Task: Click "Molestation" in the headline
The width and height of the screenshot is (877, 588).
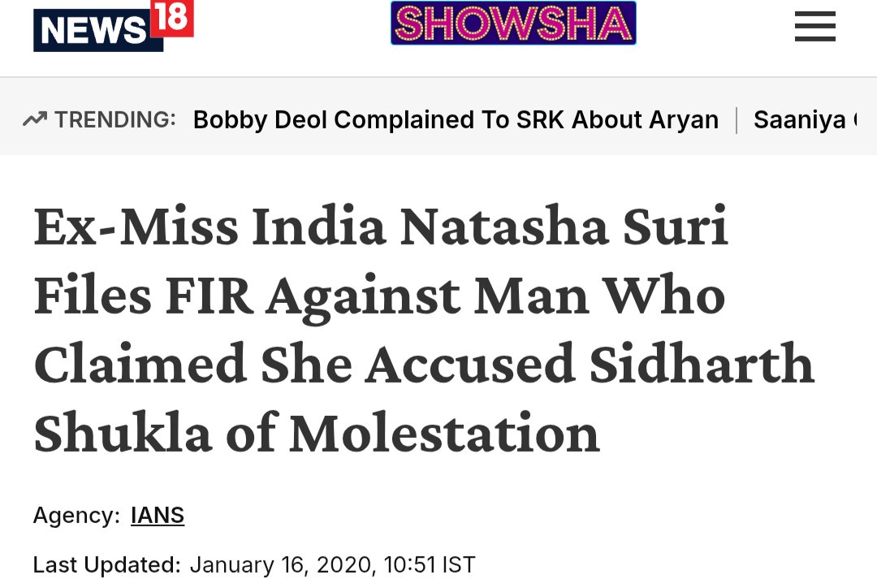Action: coord(444,432)
